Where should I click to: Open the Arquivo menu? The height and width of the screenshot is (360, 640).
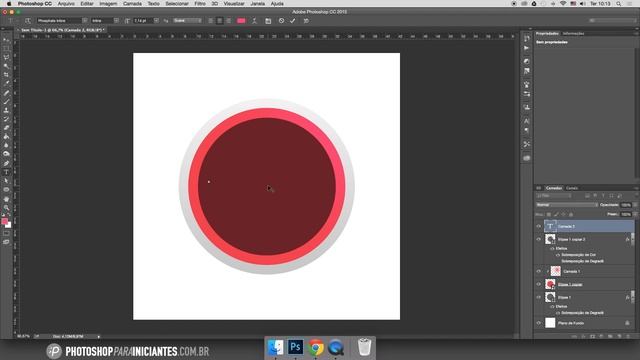(66, 4)
